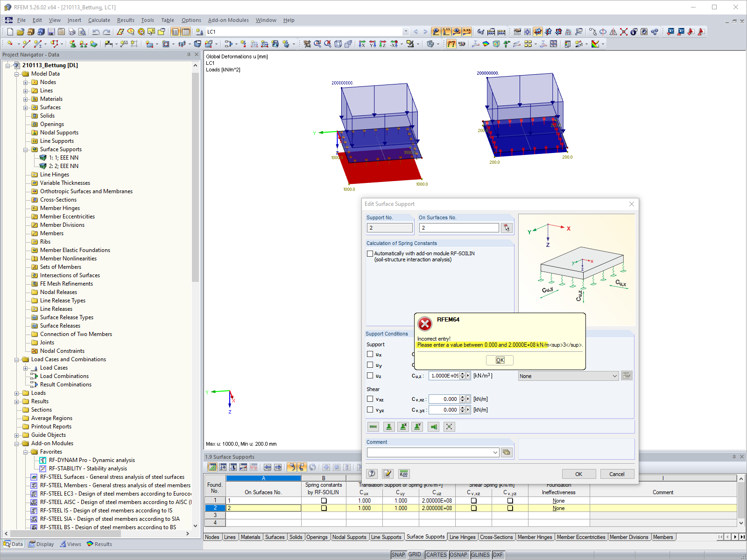The width and height of the screenshot is (747, 560).
Task: Switch to the Line Supports table tab
Action: point(386,537)
